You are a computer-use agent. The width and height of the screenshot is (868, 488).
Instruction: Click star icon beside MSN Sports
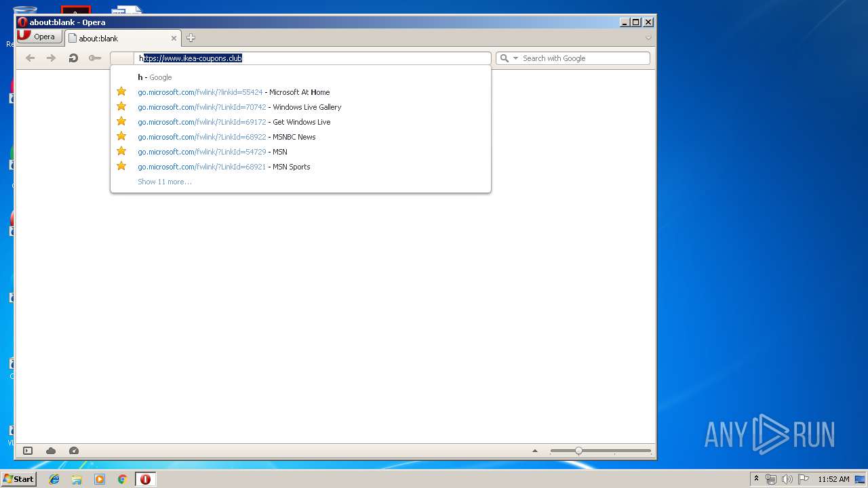click(x=121, y=166)
